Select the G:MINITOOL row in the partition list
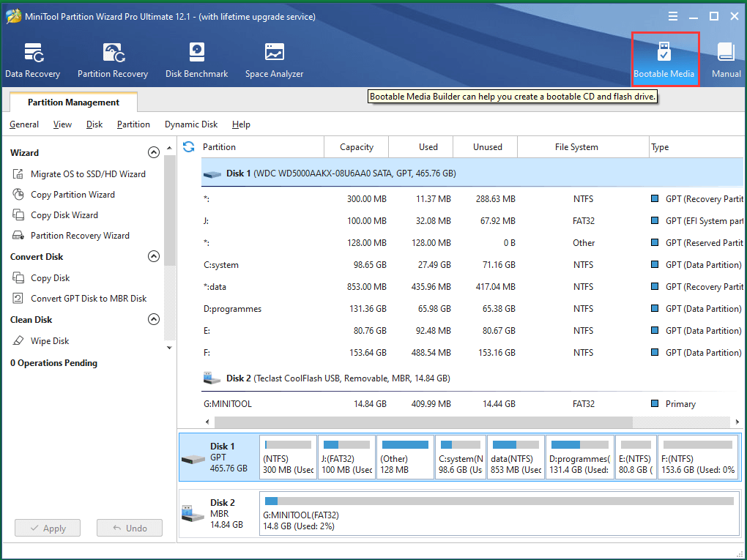The height and width of the screenshot is (560, 747). tap(472, 404)
